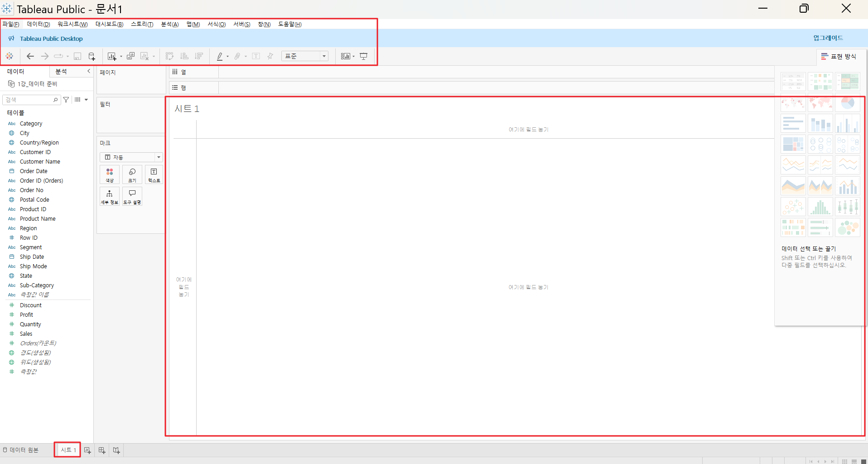The image size is (868, 464).
Task: Open the 파일(F) menu
Action: 11,24
